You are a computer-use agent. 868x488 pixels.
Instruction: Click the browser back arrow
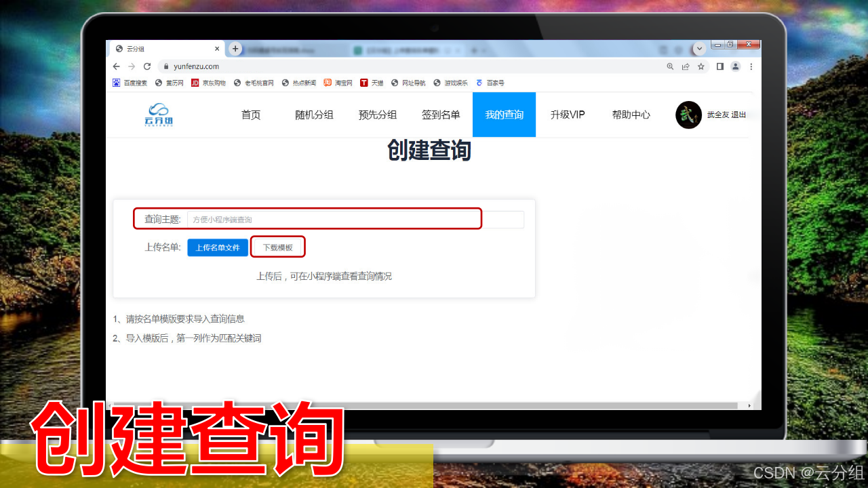coord(116,66)
